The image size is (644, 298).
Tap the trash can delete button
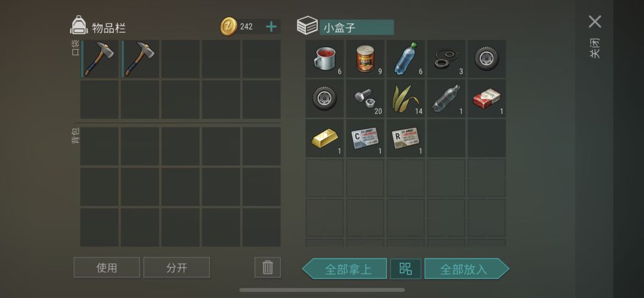(267, 268)
